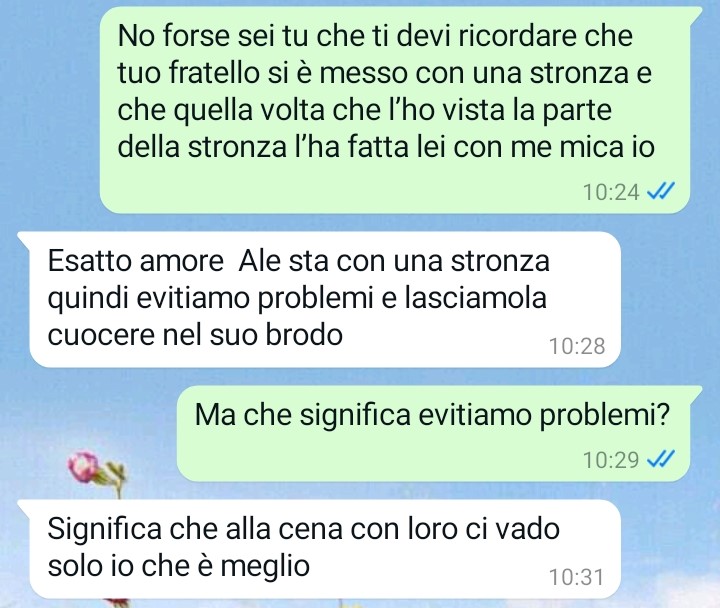Viewport: 720px width, 608px height.
Task: Click the 10:28 timestamp
Action: tap(577, 346)
